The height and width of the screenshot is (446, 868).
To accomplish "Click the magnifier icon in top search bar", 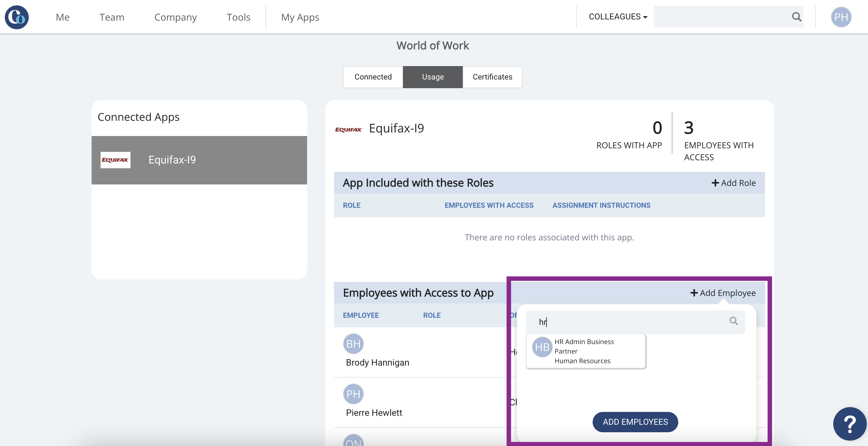I will point(796,17).
